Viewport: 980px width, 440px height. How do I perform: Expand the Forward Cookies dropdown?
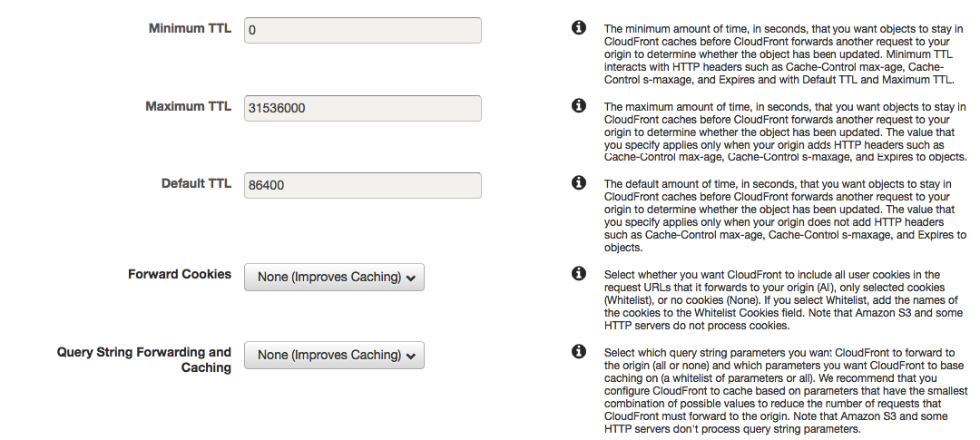point(334,277)
